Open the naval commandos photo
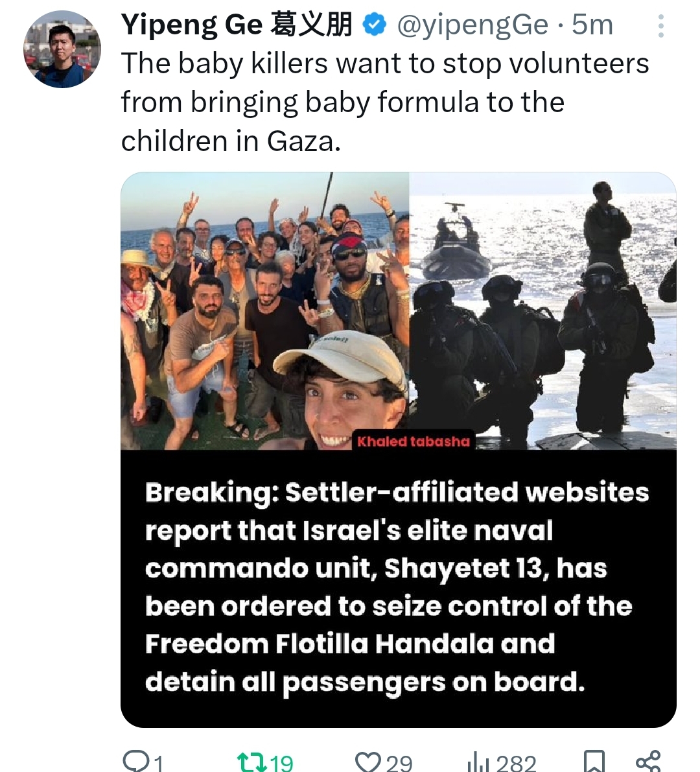Viewport: 700px width, 772px height. click(542, 310)
